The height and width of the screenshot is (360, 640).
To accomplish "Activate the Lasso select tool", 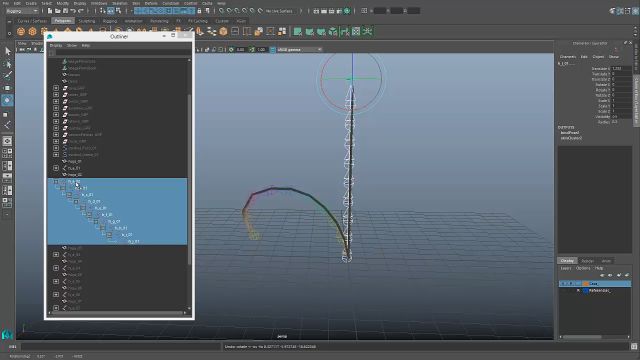I will 7,64.
